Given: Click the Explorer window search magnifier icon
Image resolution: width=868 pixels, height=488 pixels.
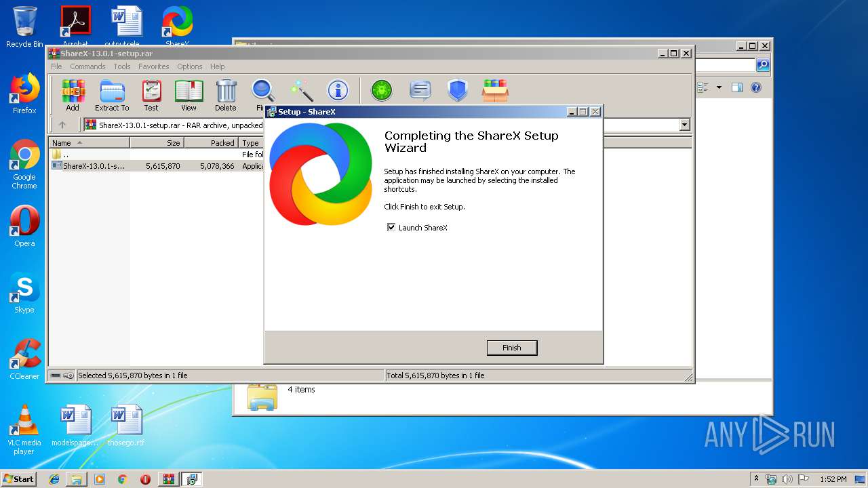Looking at the screenshot, I should pyautogui.click(x=763, y=65).
